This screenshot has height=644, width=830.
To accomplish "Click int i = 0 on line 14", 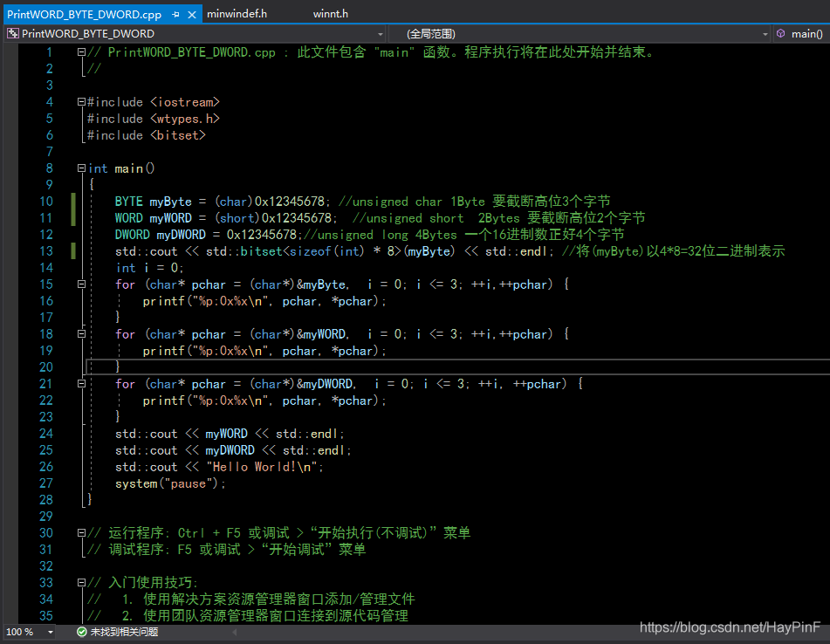I will click(149, 268).
